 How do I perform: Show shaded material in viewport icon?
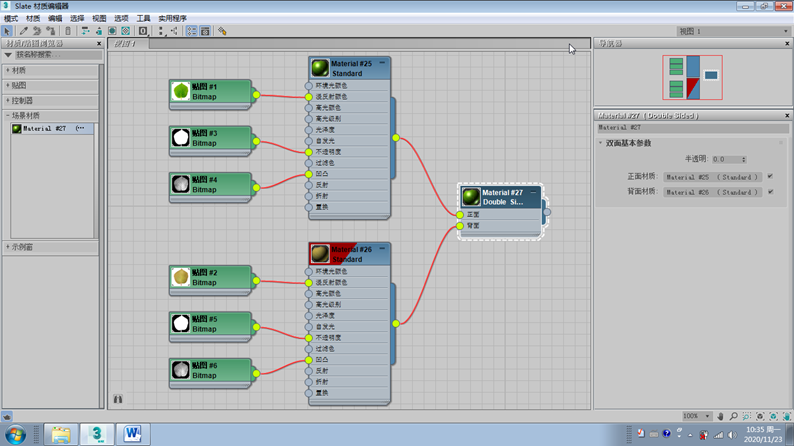point(112,31)
